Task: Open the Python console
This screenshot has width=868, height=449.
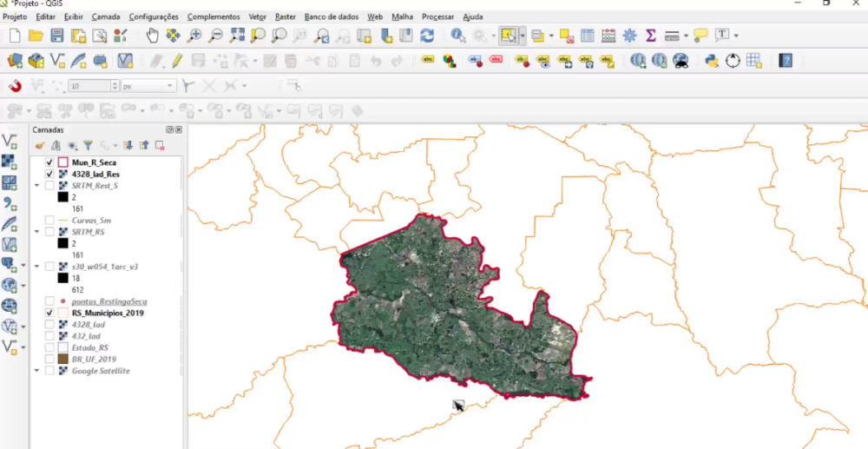Action: tap(712, 60)
